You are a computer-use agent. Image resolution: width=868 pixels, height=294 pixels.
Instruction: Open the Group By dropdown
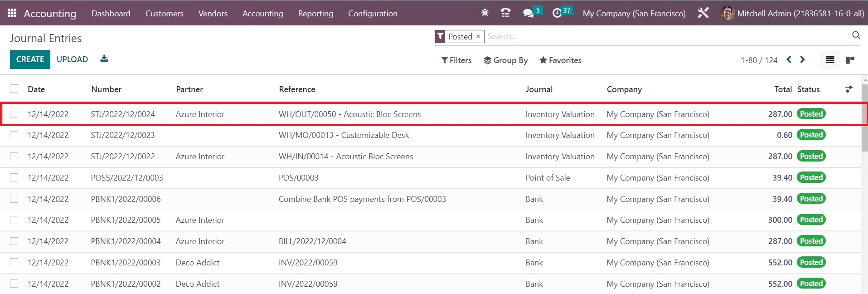coord(505,60)
